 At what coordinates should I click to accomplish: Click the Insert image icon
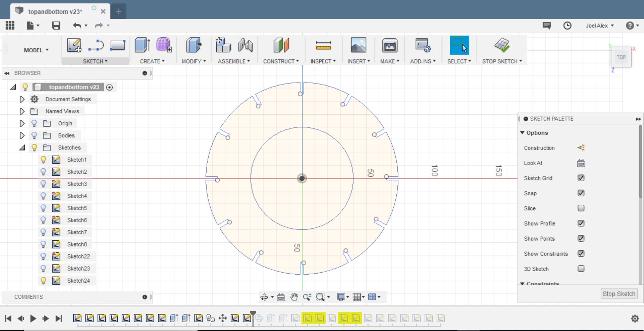pos(358,45)
